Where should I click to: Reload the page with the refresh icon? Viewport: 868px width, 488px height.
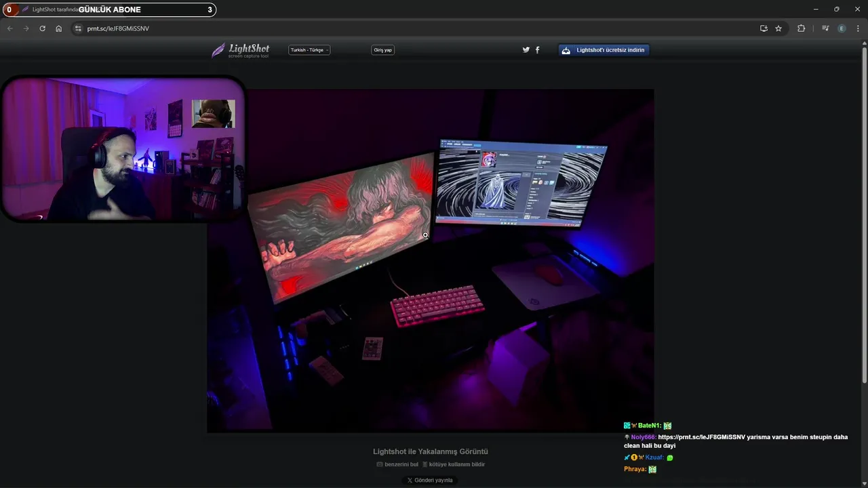(42, 28)
